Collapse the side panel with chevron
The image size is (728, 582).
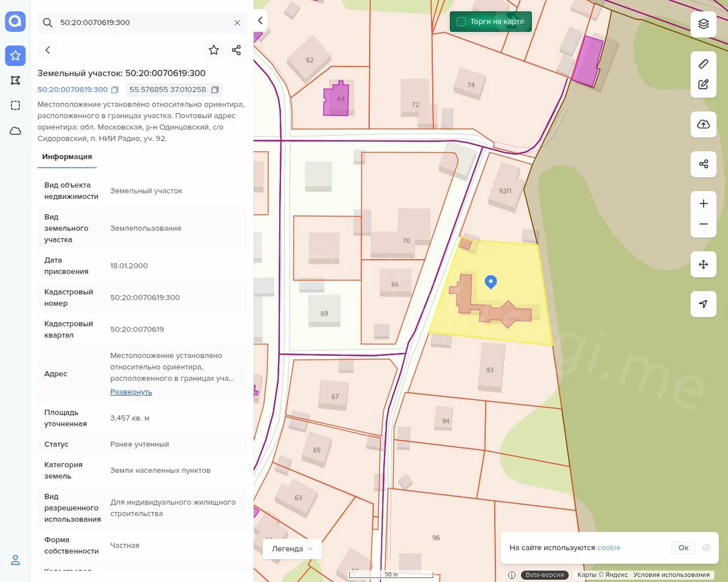[260, 20]
